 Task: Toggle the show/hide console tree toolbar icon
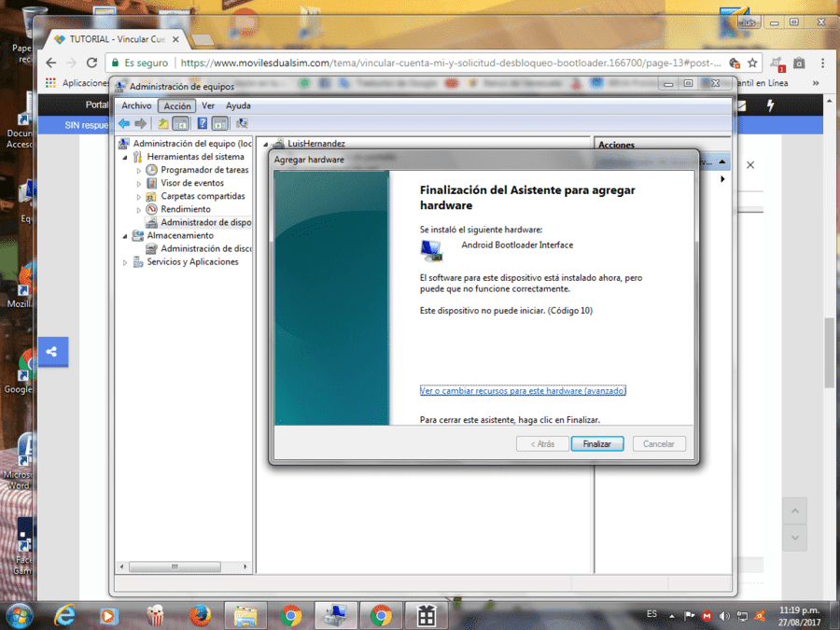[180, 124]
